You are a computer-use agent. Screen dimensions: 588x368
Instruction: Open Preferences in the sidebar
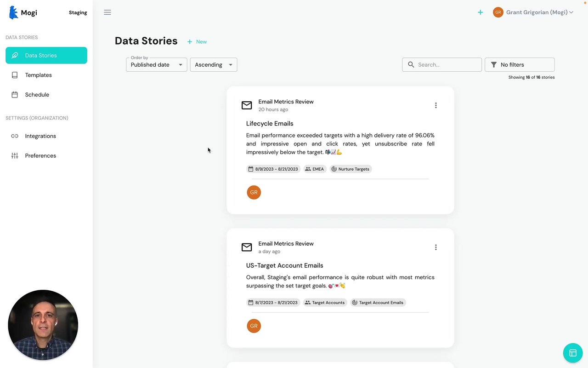(40, 156)
